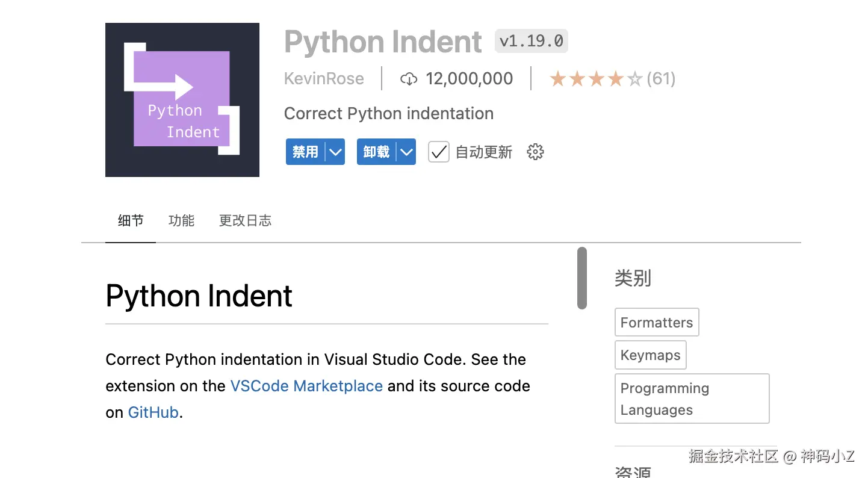Toggle the 自动更新 auto-update checkbox
868x478 pixels.
(438, 152)
